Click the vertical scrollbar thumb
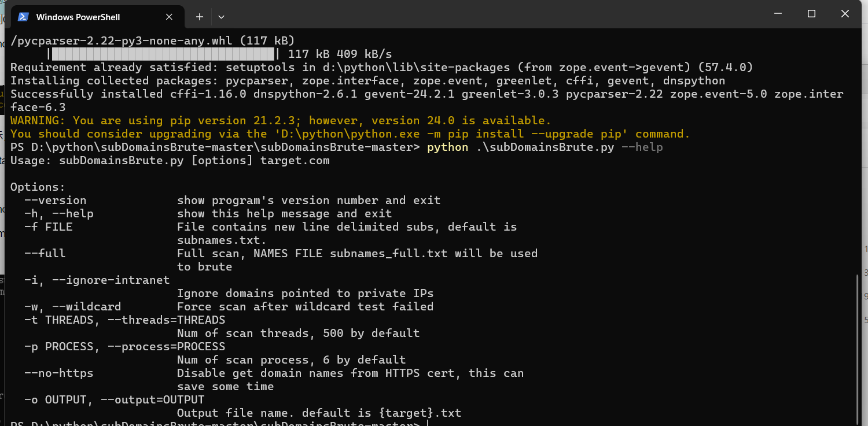The image size is (868, 426). tap(858, 350)
